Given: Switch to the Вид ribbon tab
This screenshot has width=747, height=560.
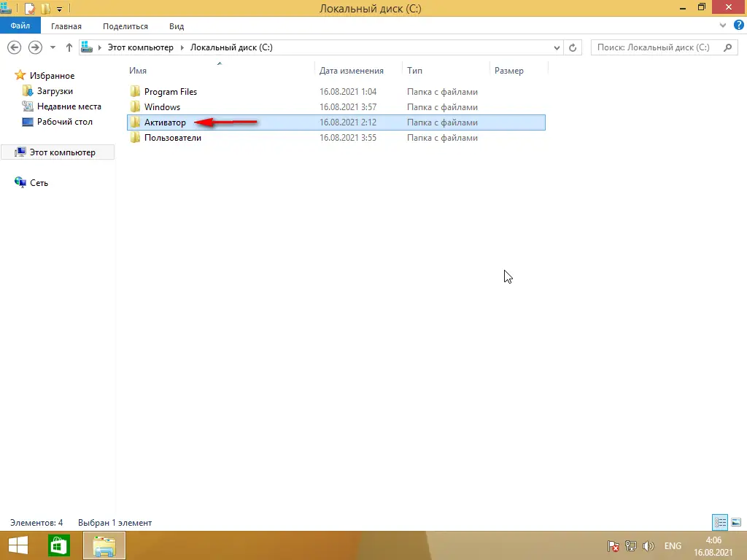Looking at the screenshot, I should (177, 26).
